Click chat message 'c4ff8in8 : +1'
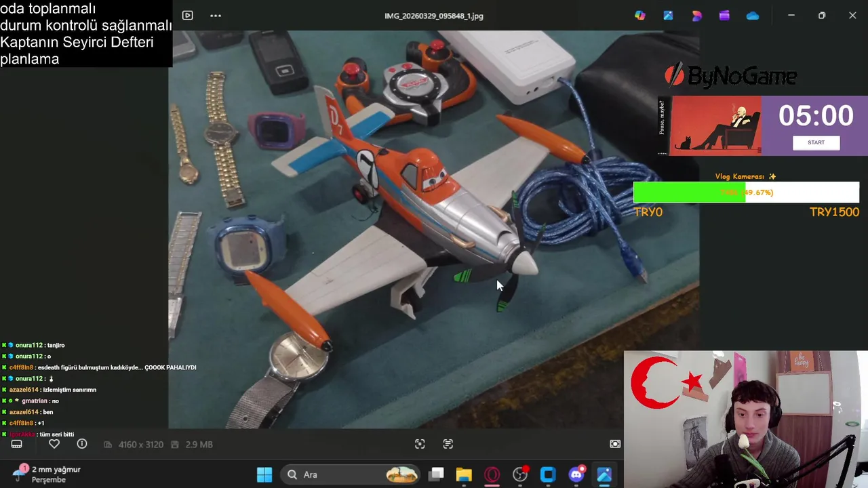The width and height of the screenshot is (868, 488). 24,423
